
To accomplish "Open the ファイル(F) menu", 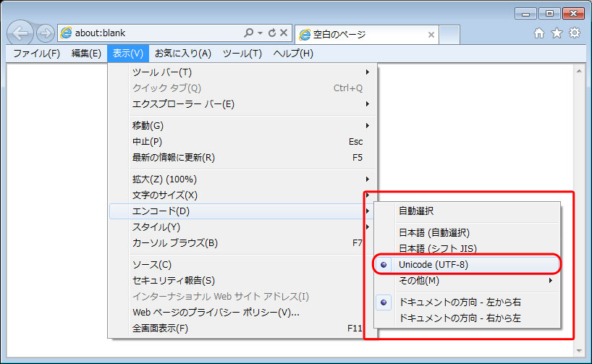I will pos(37,54).
